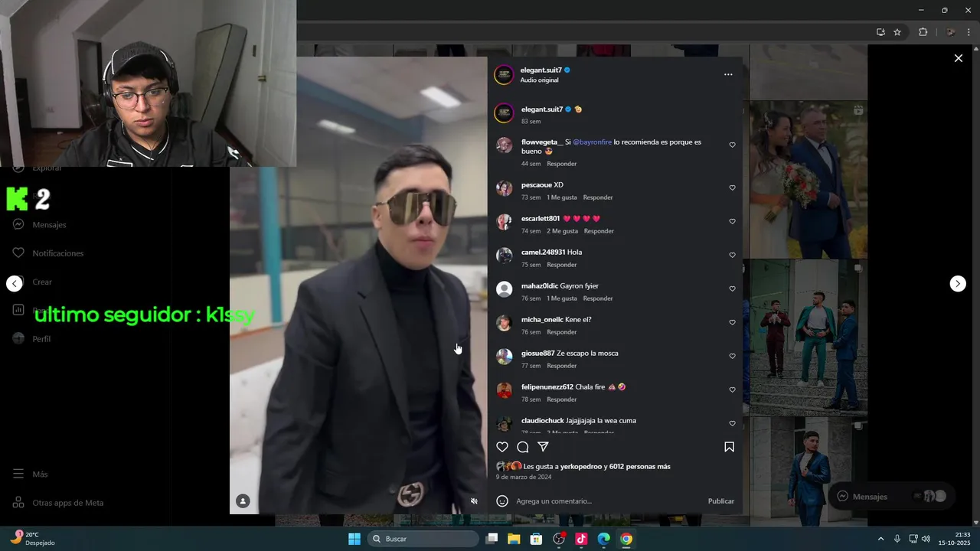Open Chrome extensions puzzle icon
Viewport: 980px width, 551px height.
(923, 32)
